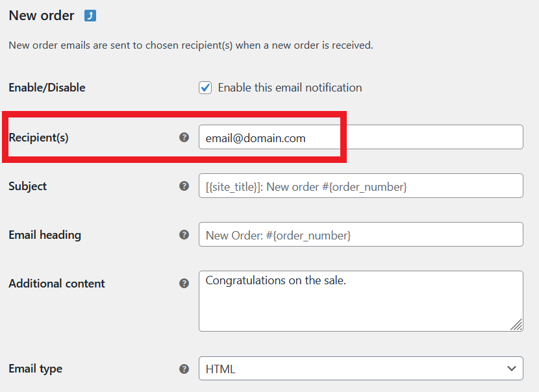Click the help icon next to Subject
This screenshot has width=539, height=392.
click(x=184, y=186)
